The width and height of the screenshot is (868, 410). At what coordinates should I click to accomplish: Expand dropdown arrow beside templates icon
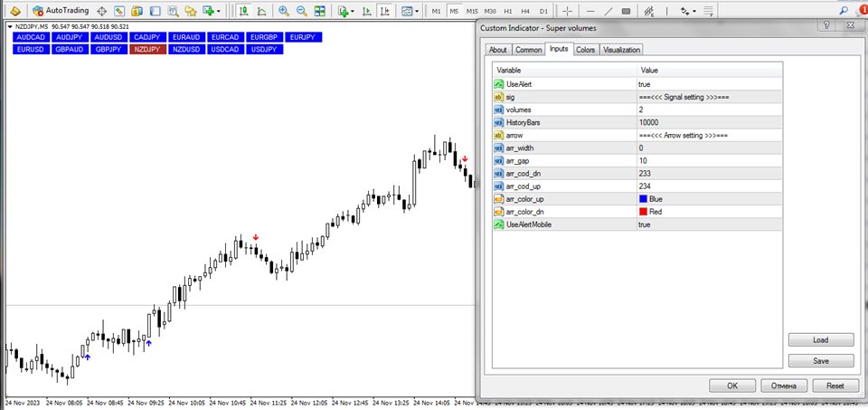pos(417,11)
